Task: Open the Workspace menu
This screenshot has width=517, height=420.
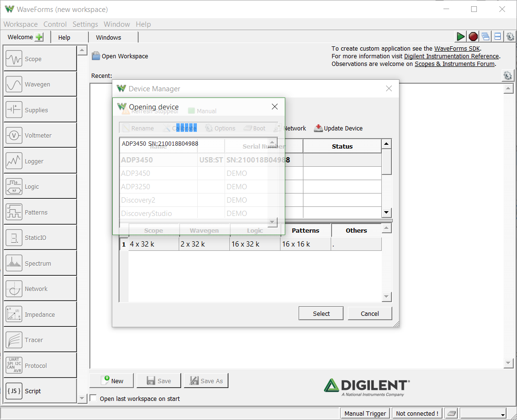Action: click(x=21, y=24)
